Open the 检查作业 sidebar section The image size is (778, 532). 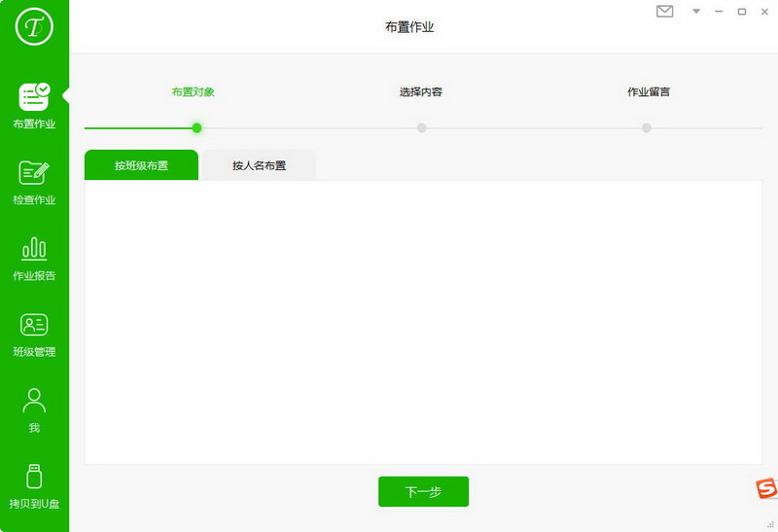click(x=34, y=183)
